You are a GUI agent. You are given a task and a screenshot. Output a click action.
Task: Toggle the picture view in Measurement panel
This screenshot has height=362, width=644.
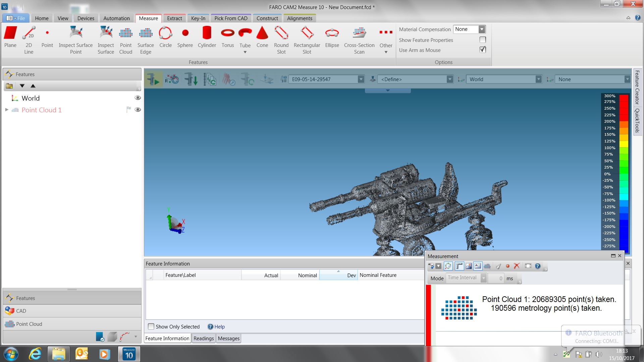coord(469,266)
